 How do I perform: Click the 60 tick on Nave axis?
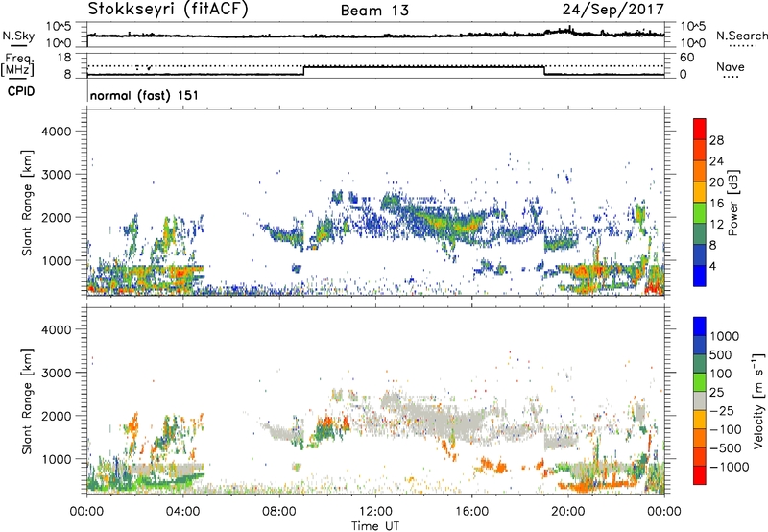(x=686, y=58)
